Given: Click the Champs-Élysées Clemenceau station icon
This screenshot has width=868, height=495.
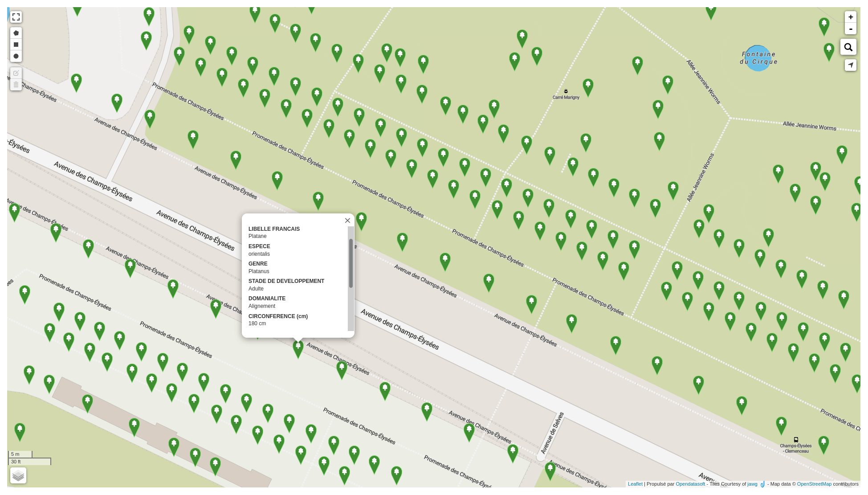Looking at the screenshot, I should pos(796,440).
